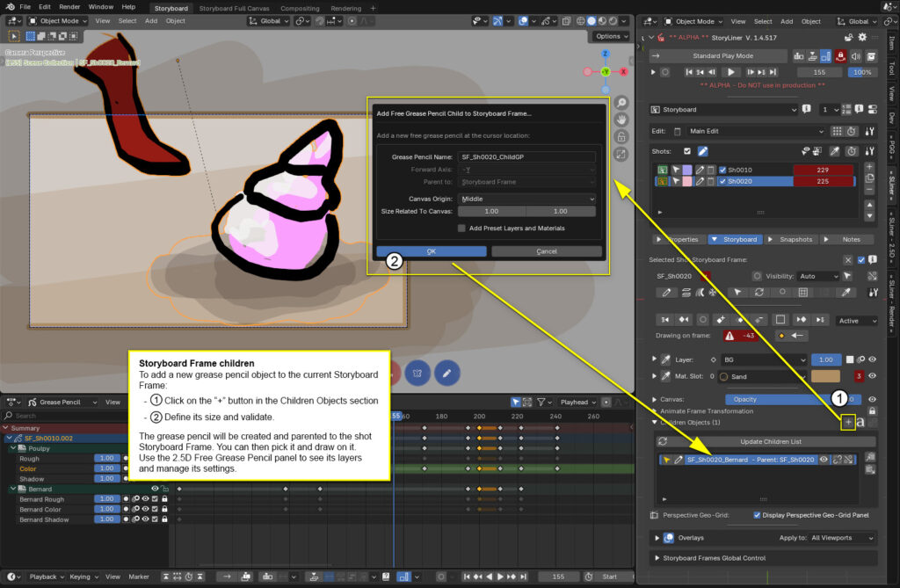Open the Marker menu in the bottom timeline bar
Screen dimensions: 900x588
(x=138, y=577)
